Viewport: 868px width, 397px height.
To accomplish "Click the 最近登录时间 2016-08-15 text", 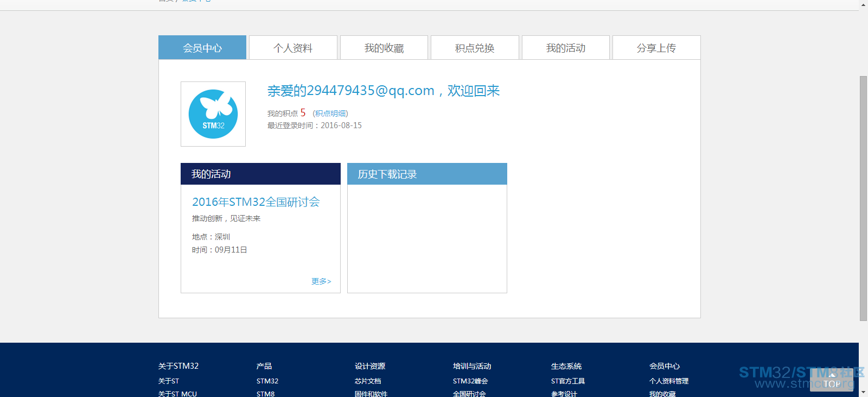I will 315,125.
